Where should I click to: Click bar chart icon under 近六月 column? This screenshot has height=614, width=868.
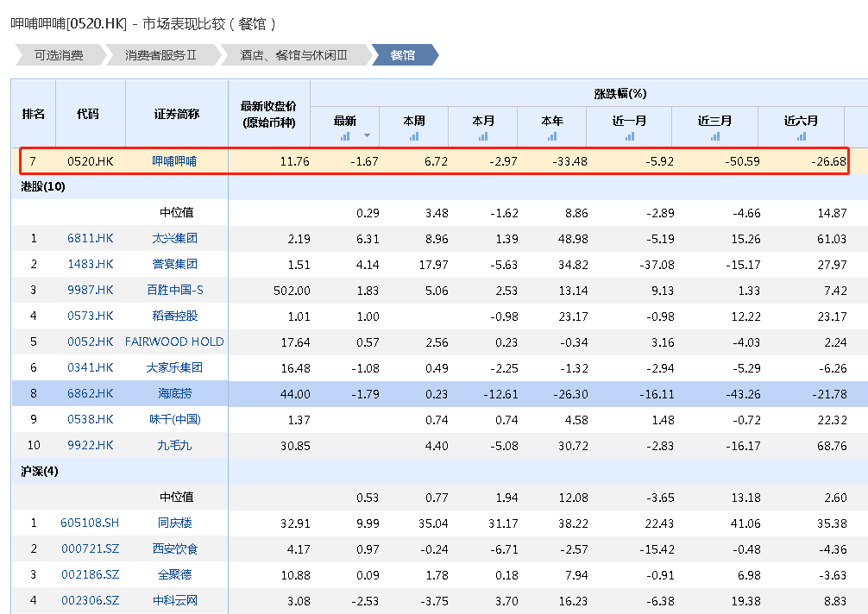[x=802, y=136]
